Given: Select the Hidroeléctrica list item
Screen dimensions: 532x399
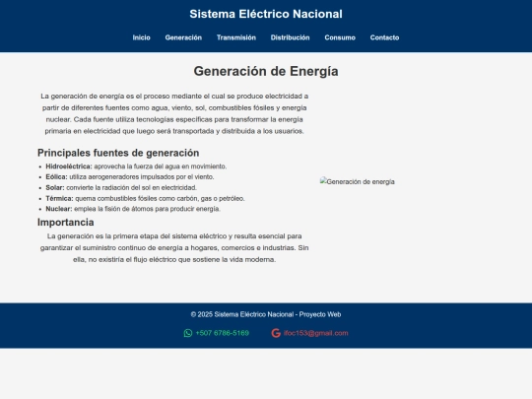Looking at the screenshot, I should tap(136, 166).
